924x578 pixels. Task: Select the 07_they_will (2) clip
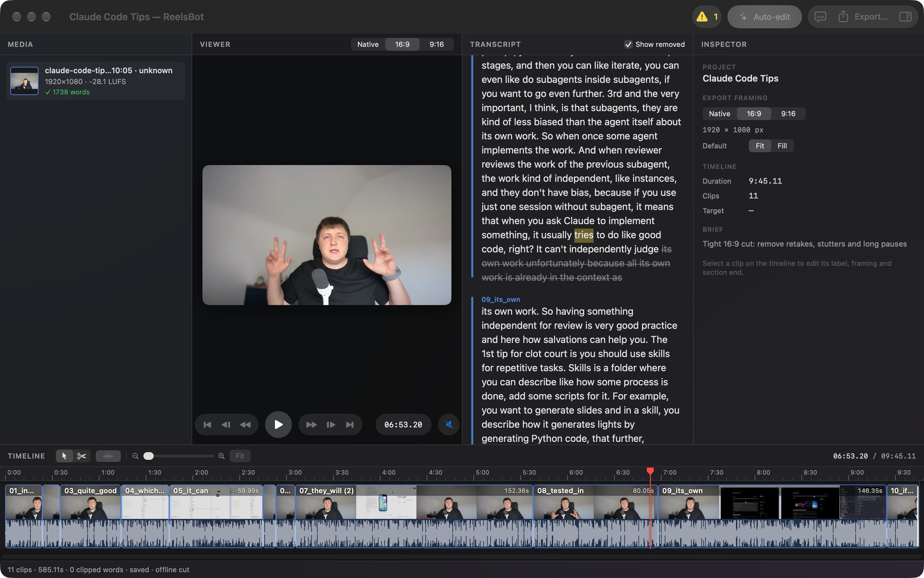(x=414, y=516)
